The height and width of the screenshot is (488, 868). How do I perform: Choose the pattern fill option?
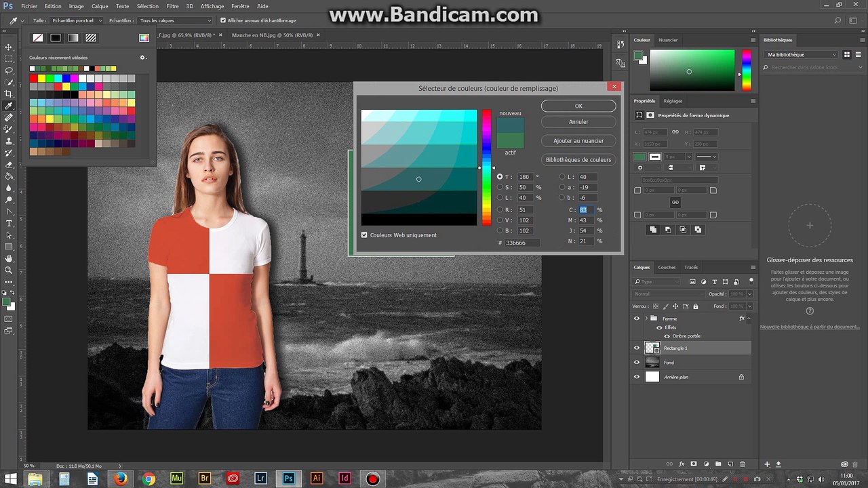pos(91,38)
